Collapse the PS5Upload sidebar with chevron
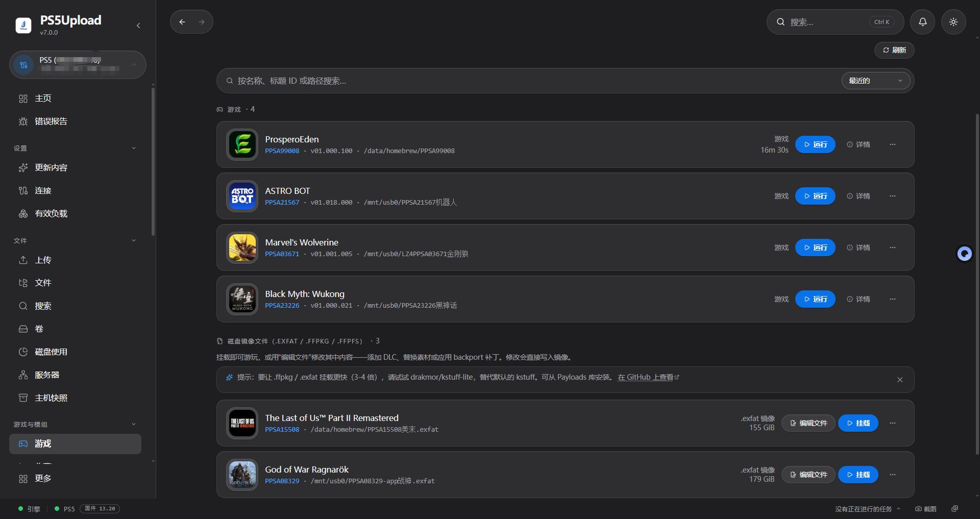This screenshot has height=519, width=980. (138, 26)
